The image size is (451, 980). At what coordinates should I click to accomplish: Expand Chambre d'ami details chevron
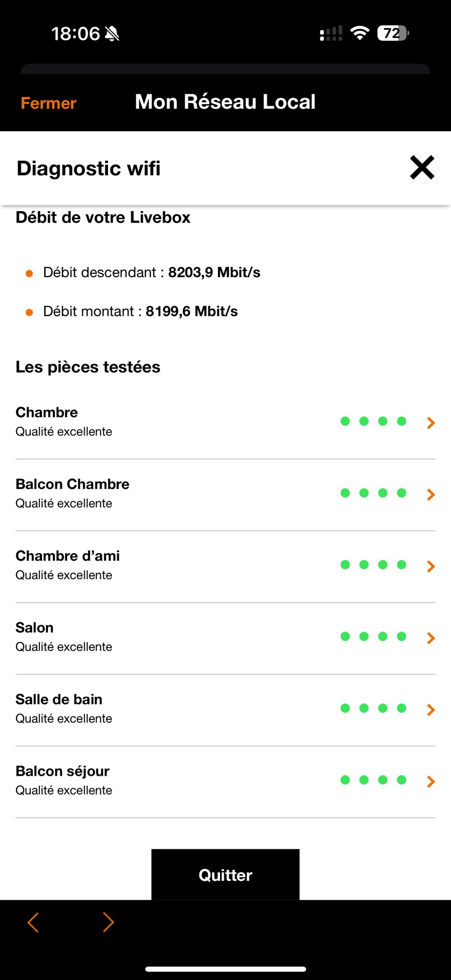point(430,566)
